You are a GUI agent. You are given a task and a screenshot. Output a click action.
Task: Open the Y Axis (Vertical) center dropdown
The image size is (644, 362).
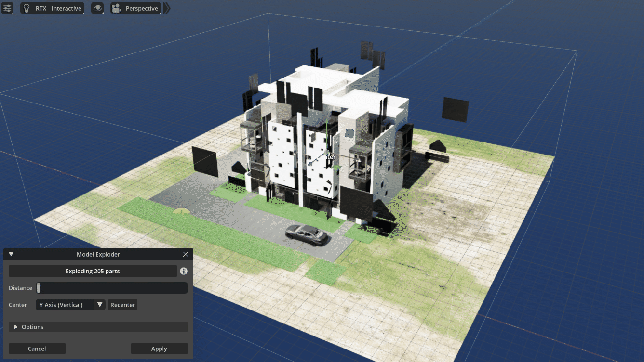pos(70,305)
